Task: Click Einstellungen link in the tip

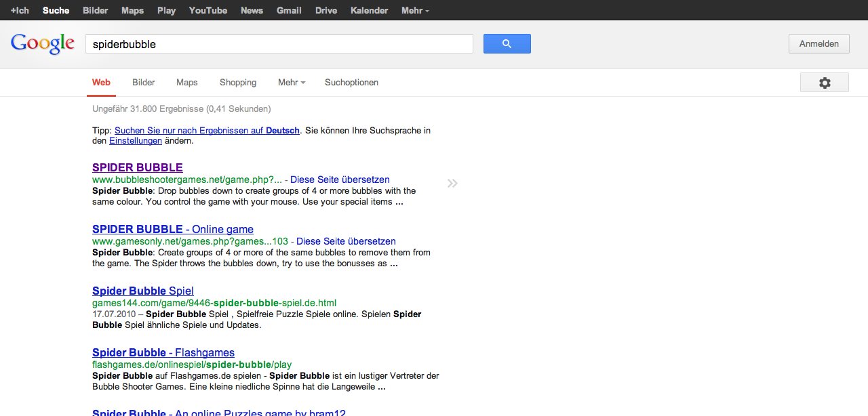Action: (x=136, y=141)
